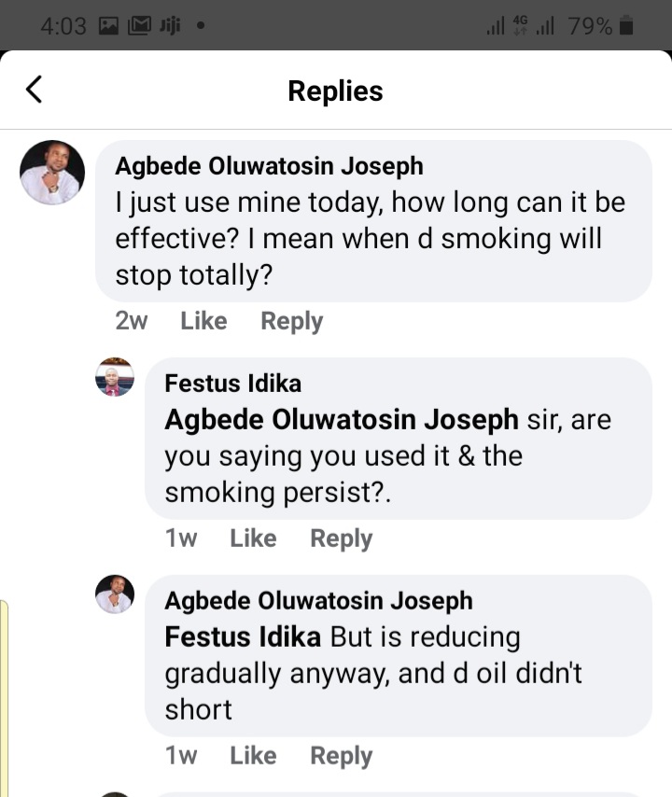Tap the mail notification icon in status bar
The width and height of the screenshot is (672, 797).
point(138,26)
